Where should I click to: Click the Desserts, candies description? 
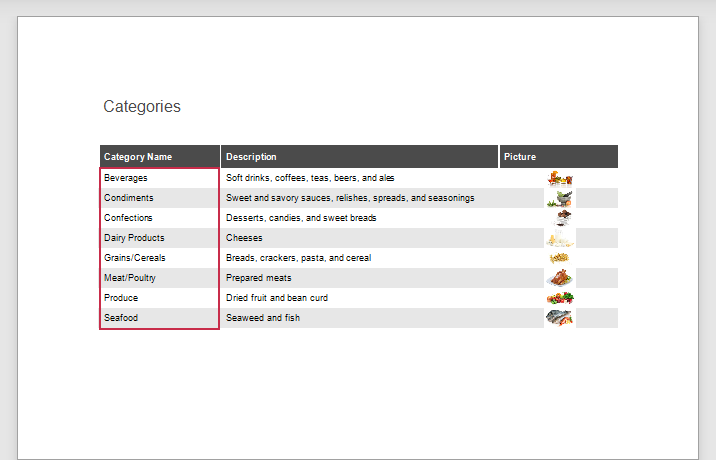[x=301, y=218]
